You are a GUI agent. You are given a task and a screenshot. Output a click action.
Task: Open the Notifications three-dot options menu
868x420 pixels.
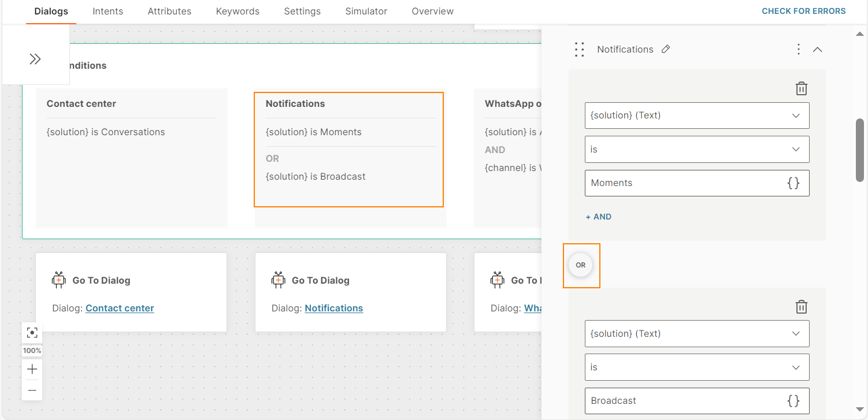coord(799,49)
